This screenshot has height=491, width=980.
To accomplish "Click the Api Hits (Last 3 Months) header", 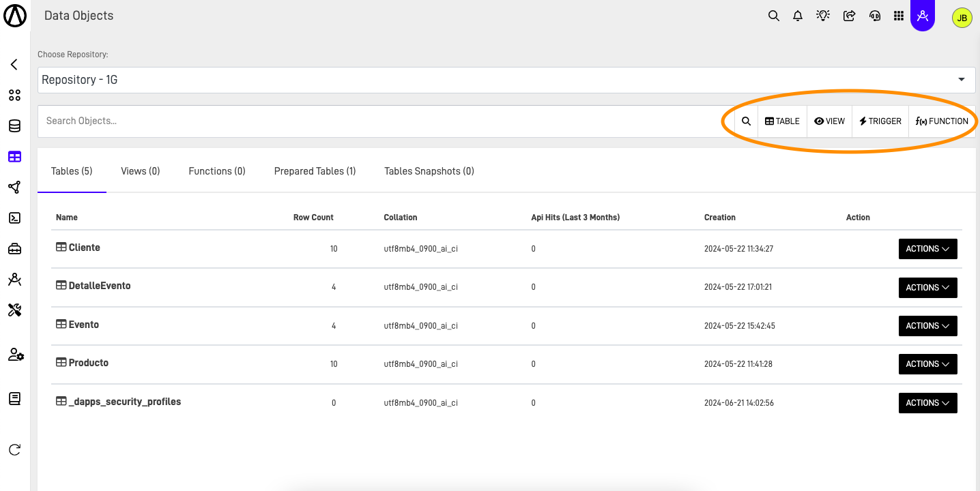I will click(x=575, y=218).
